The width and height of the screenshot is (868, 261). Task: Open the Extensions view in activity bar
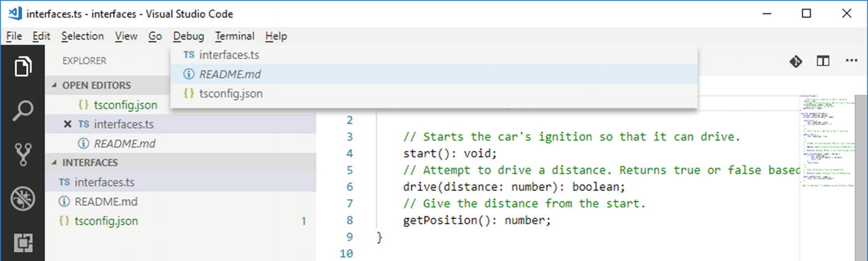pos(23,243)
